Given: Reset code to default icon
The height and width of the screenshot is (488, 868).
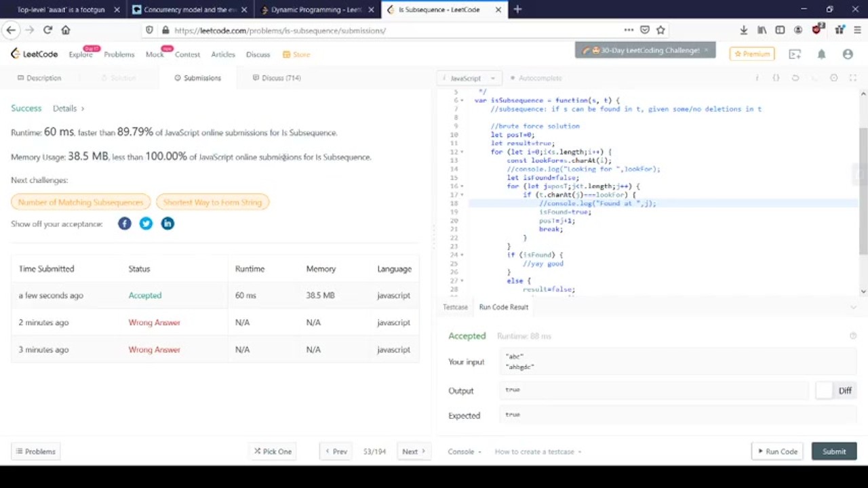Looking at the screenshot, I should tap(795, 78).
